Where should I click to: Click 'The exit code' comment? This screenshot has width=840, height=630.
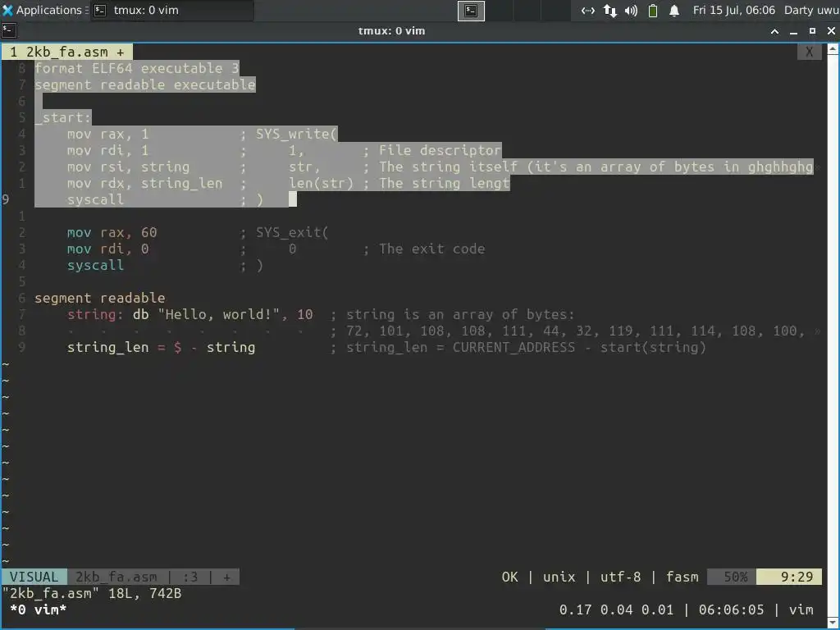click(431, 249)
